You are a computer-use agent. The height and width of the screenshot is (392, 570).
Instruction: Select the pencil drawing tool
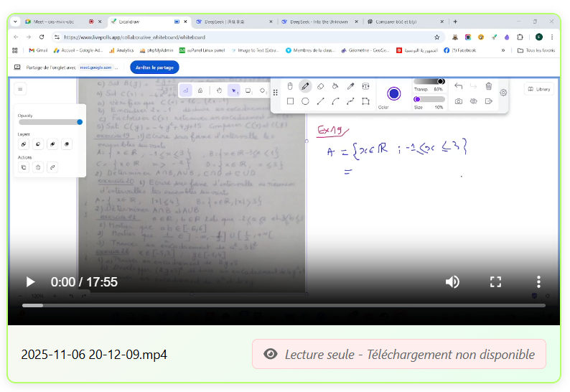(305, 86)
